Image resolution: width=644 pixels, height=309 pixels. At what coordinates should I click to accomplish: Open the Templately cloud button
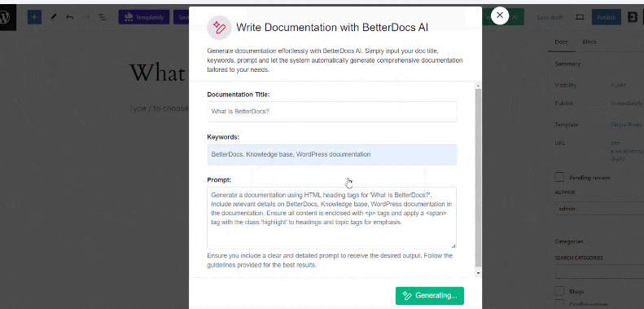(144, 17)
